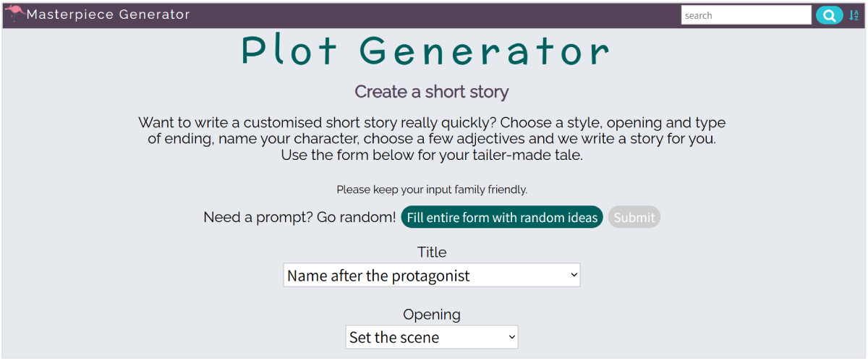The width and height of the screenshot is (868, 361).
Task: Click the 'Please keep your input family friendly' note
Action: [432, 190]
